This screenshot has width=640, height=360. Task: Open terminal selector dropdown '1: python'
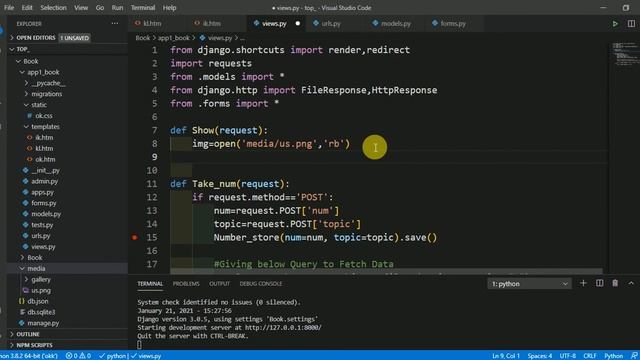click(529, 284)
